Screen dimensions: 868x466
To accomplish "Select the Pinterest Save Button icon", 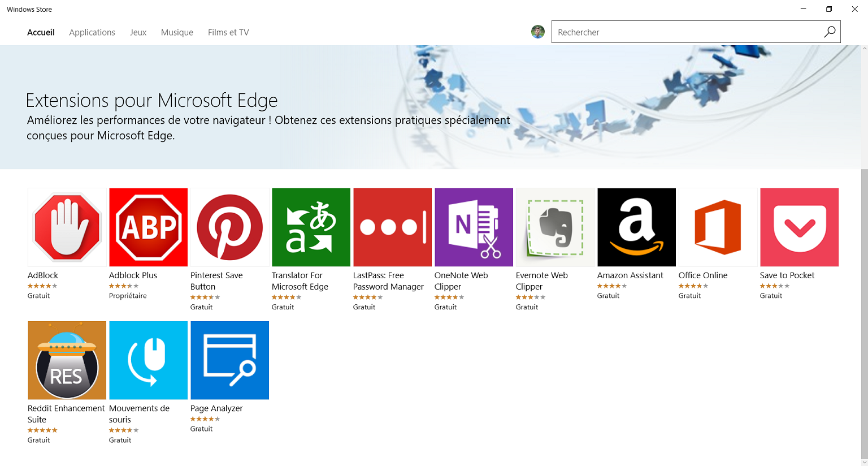I will (229, 227).
